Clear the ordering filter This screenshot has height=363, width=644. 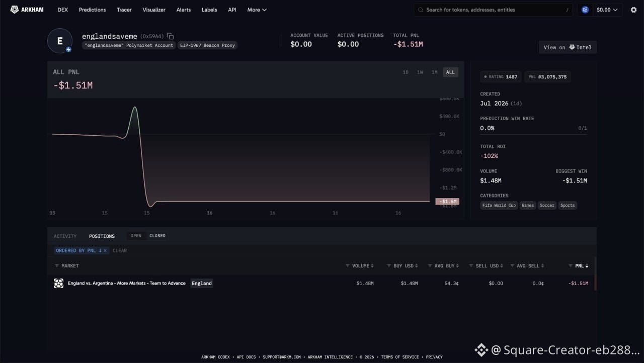[120, 250]
